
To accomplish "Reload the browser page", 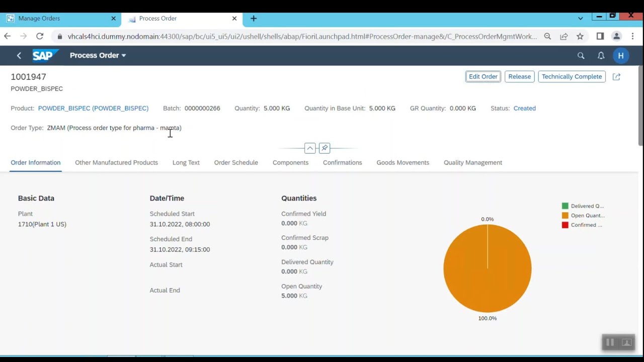I will [40, 36].
